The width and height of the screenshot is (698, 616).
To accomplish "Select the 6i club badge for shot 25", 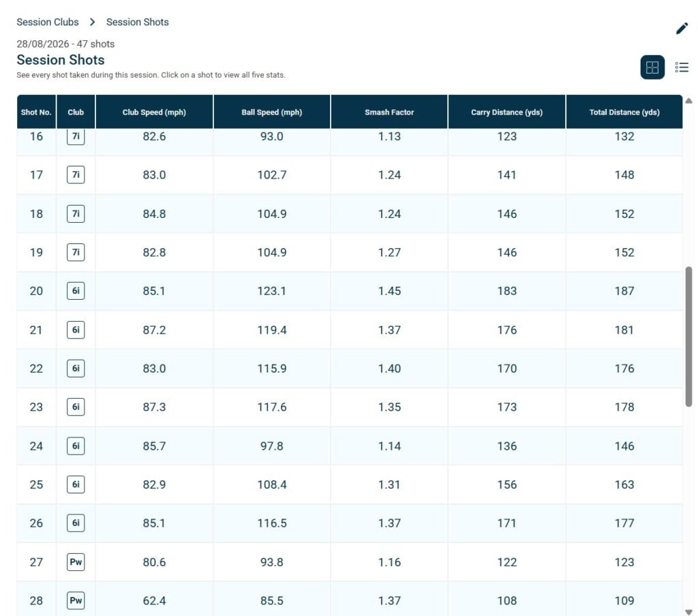I will 76,484.
